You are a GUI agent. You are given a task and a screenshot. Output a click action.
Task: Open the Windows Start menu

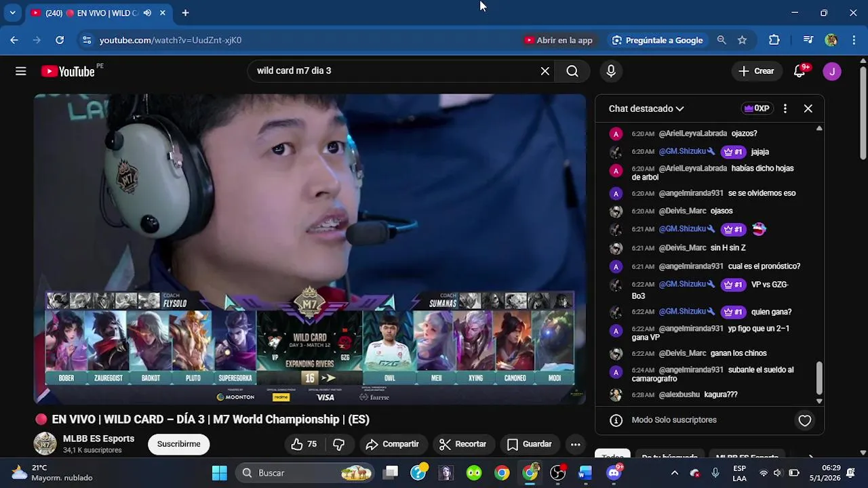219,473
